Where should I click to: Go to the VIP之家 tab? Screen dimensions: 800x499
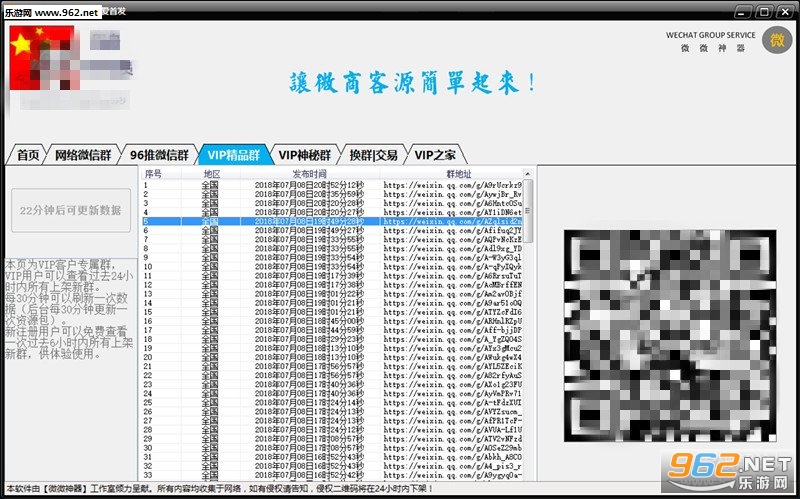click(435, 155)
